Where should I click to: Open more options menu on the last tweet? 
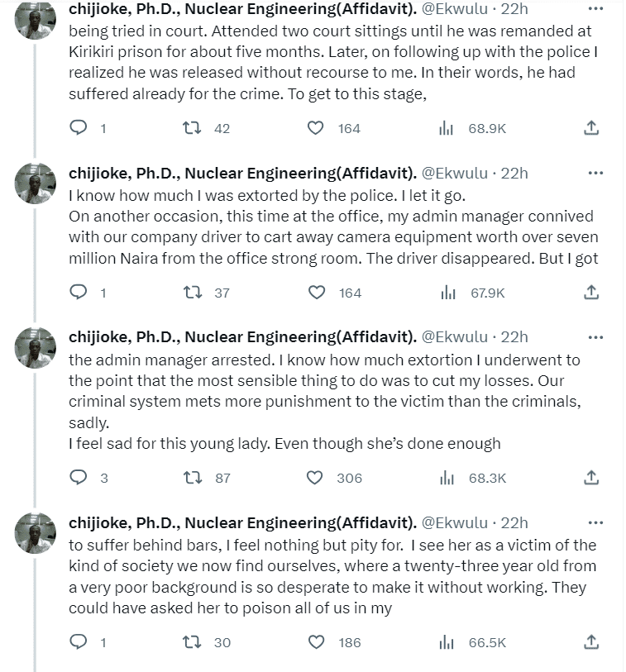click(x=595, y=523)
